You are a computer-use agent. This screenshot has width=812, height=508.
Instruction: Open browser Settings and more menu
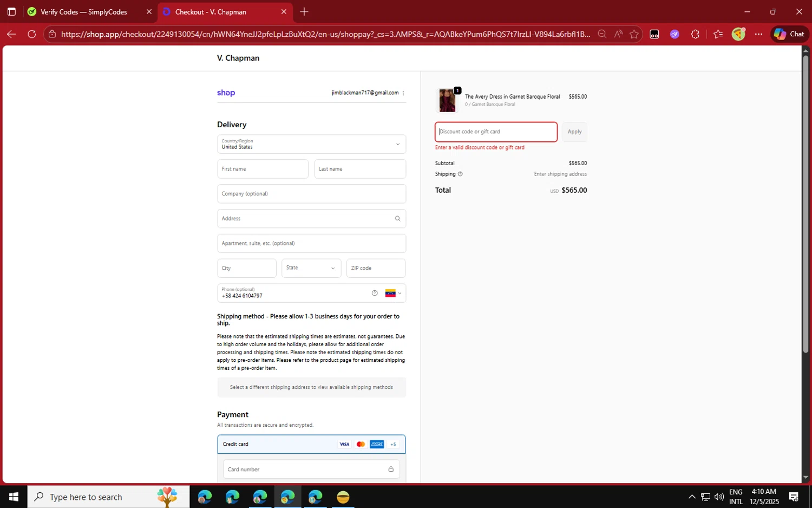[x=759, y=34]
